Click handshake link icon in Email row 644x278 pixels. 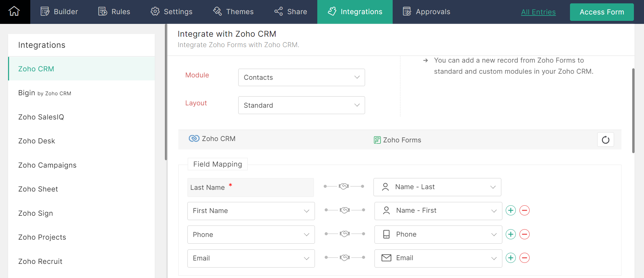click(345, 257)
